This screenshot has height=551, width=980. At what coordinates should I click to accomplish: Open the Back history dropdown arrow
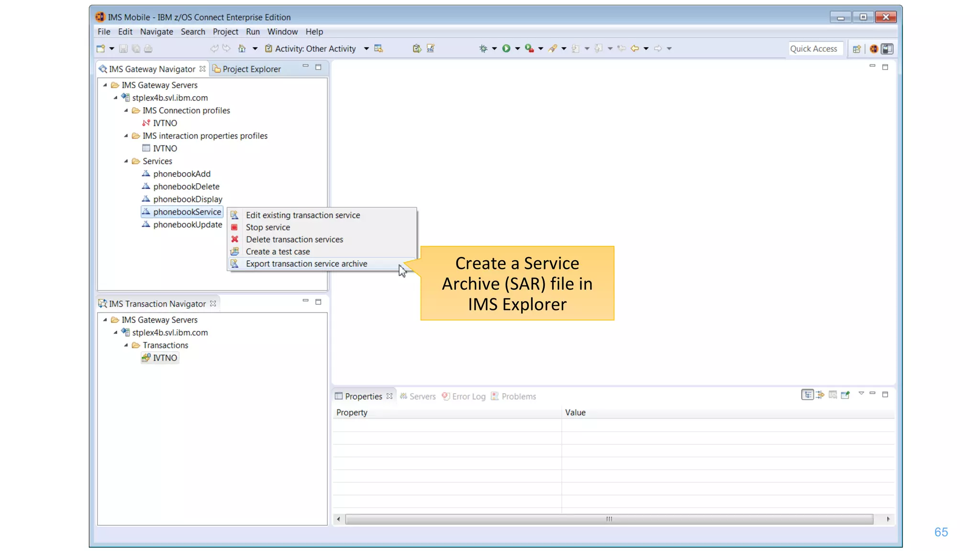coord(646,48)
